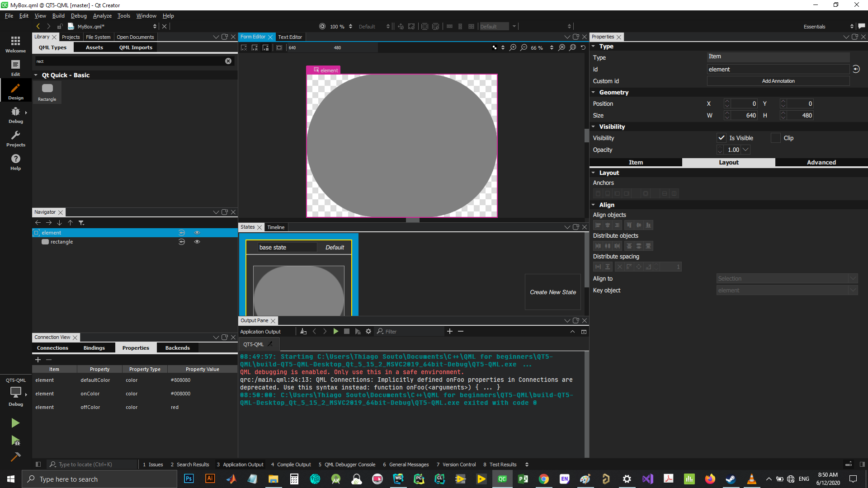The height and width of the screenshot is (488, 868).
Task: Collapse the Geometry section
Action: point(594,92)
